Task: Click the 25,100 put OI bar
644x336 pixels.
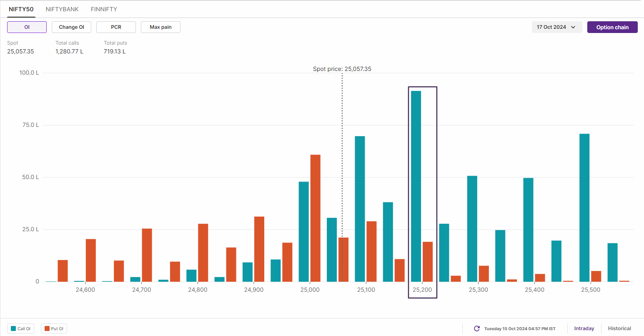Action: [371, 252]
